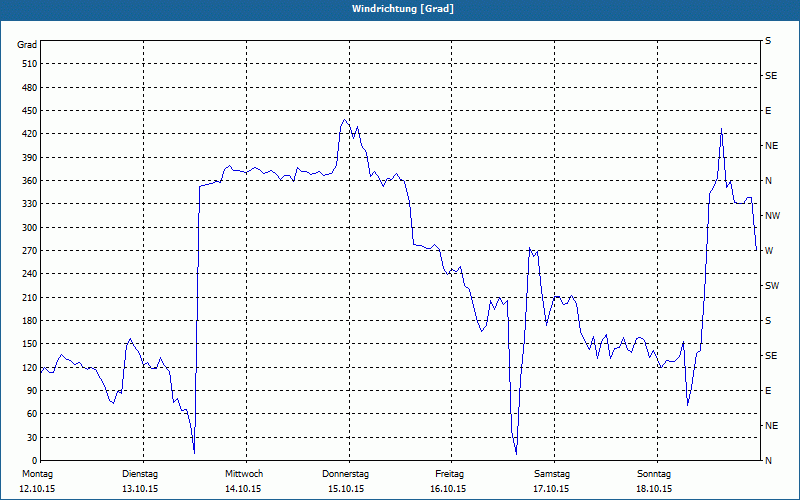Click the chart title Windrichtung [Grad]
This screenshot has height=500, width=800.
coord(403,9)
